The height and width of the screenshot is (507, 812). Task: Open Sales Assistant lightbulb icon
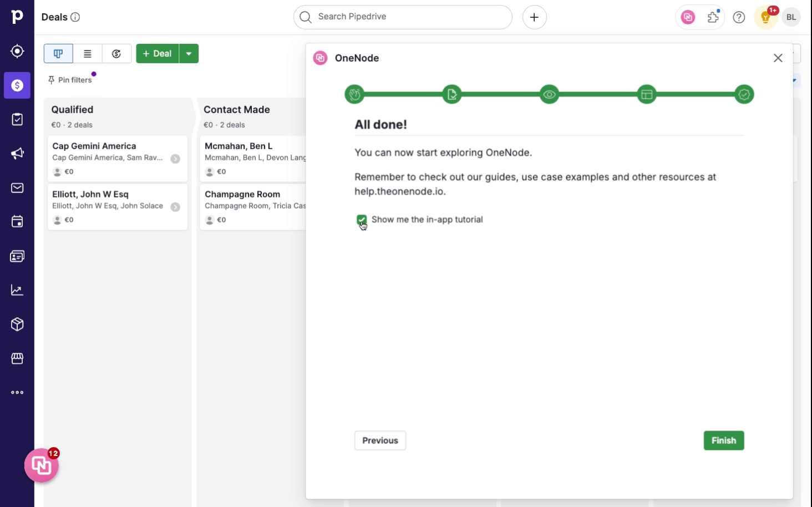tap(766, 17)
